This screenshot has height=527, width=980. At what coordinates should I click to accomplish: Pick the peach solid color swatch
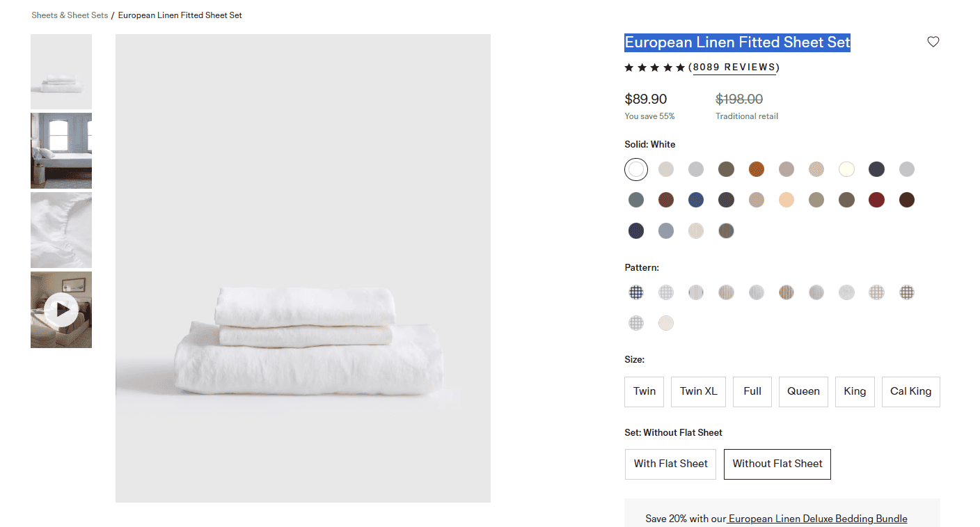[x=787, y=200]
